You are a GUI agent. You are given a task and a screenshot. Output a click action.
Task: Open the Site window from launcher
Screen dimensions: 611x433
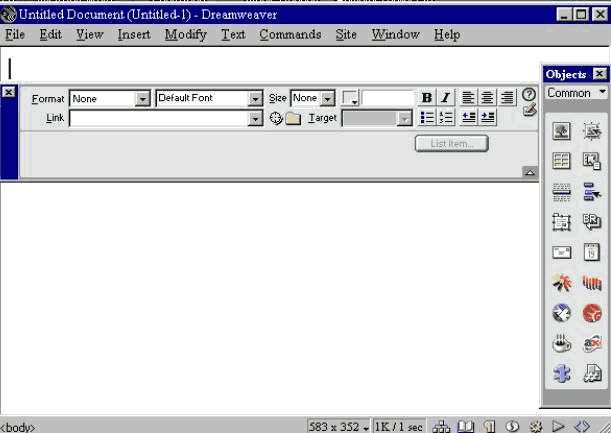(441, 427)
